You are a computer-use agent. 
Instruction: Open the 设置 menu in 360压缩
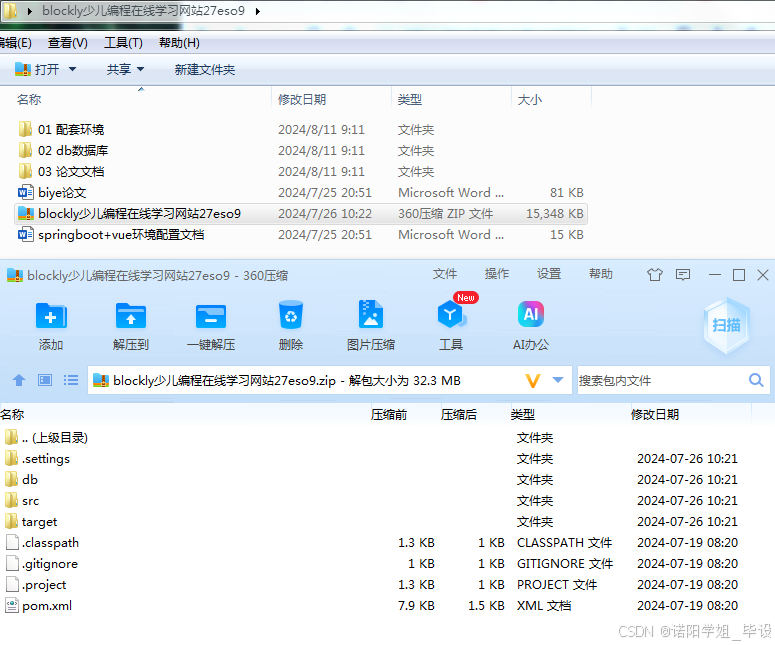[x=549, y=274]
